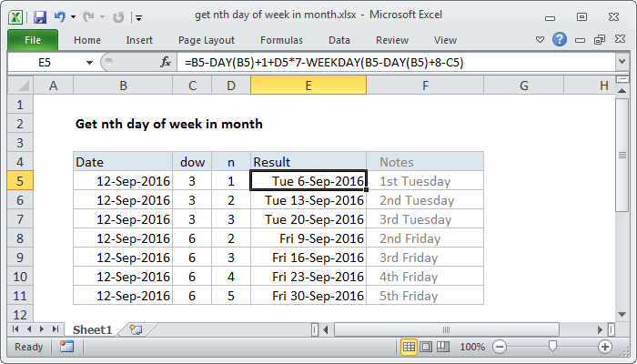Screen dimensions: 637x364
Task: Click the Date header cell
Action: tap(123, 162)
